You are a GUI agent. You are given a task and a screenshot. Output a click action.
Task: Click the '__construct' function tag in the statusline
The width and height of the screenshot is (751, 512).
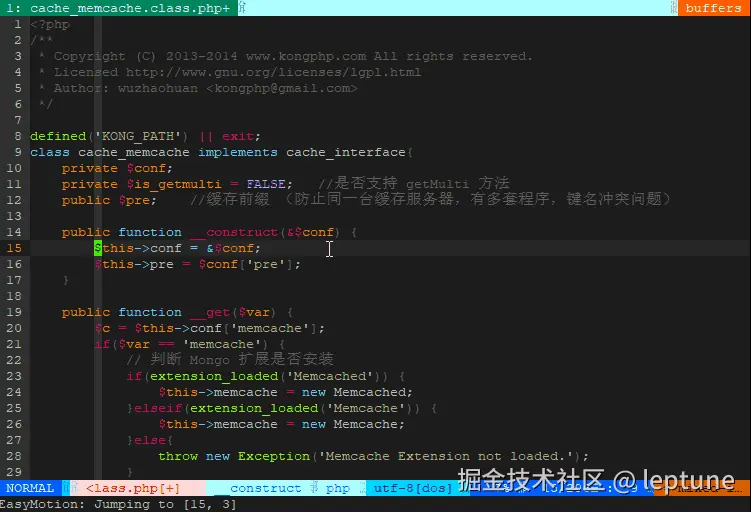(x=259, y=488)
